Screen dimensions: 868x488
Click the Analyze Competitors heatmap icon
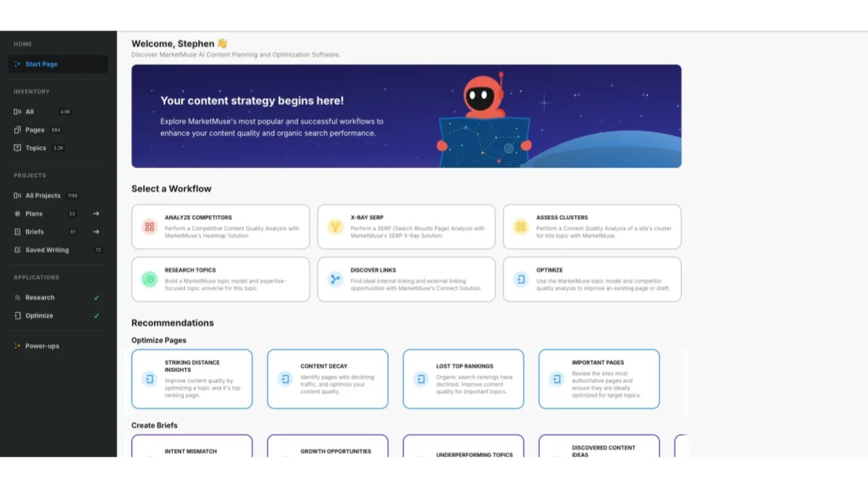150,227
